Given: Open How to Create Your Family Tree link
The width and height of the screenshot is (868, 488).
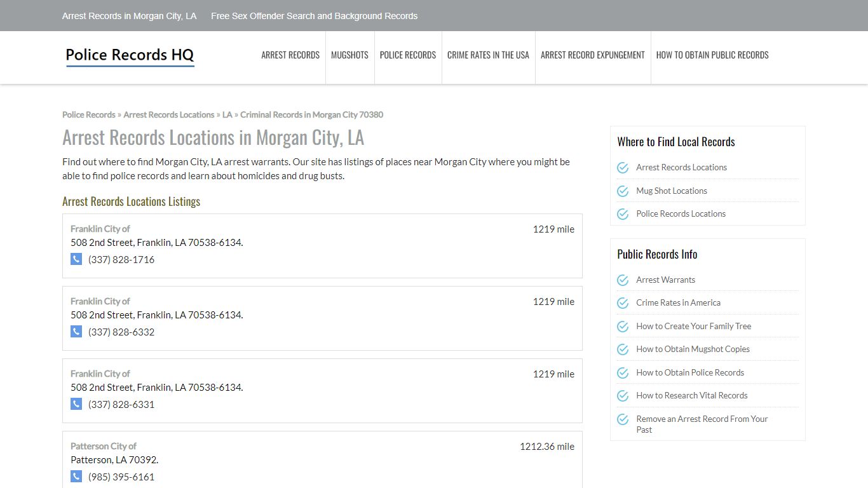Looking at the screenshot, I should tap(694, 327).
